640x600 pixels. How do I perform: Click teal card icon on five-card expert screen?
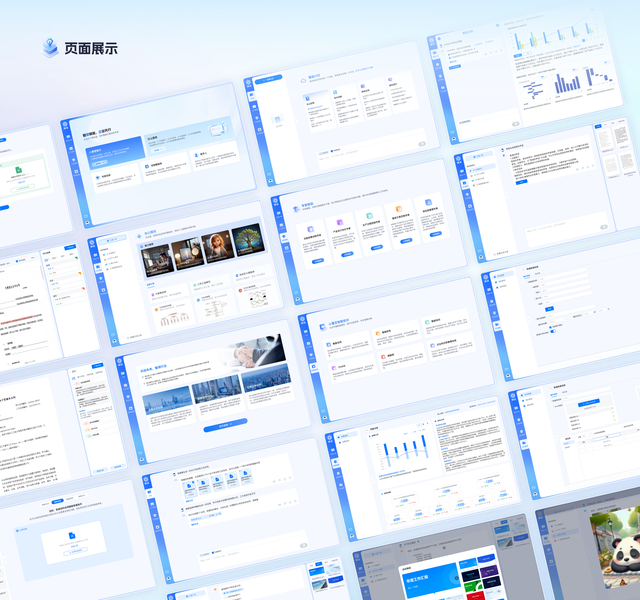coord(369,216)
